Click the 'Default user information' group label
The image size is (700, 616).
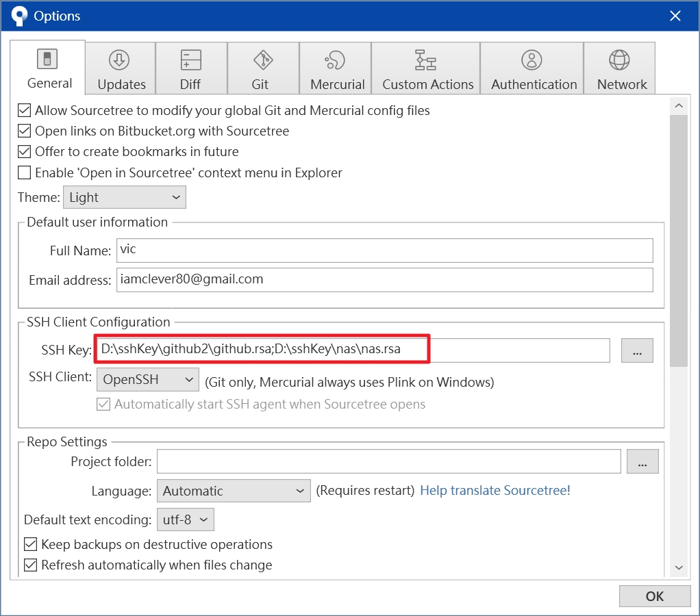97,222
